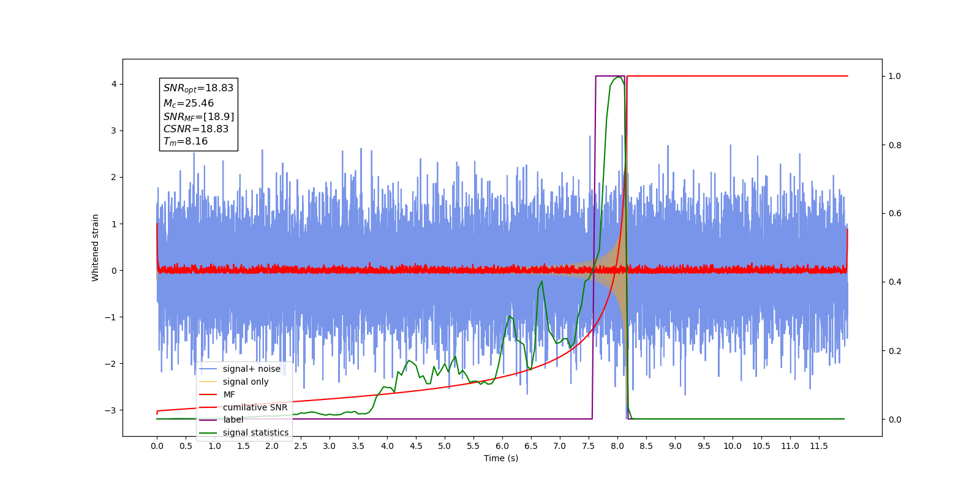Viewport: 980px width, 490px height.
Task: Click the Tm=8.16 annotation text
Action: click(x=186, y=141)
